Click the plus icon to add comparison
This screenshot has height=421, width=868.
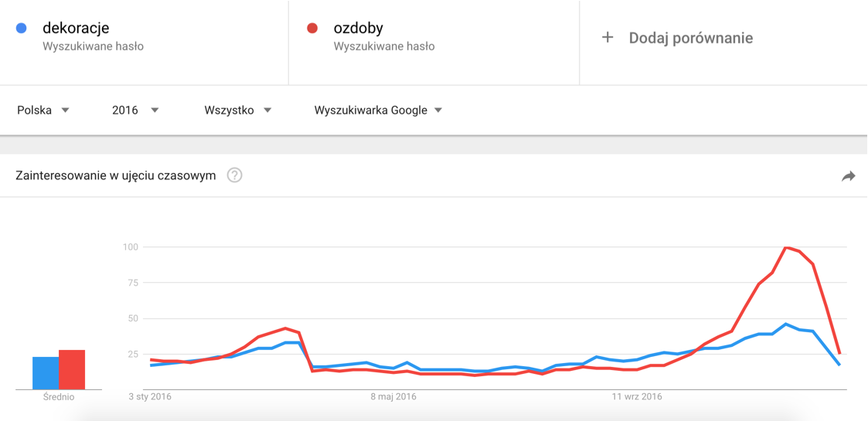coord(608,37)
